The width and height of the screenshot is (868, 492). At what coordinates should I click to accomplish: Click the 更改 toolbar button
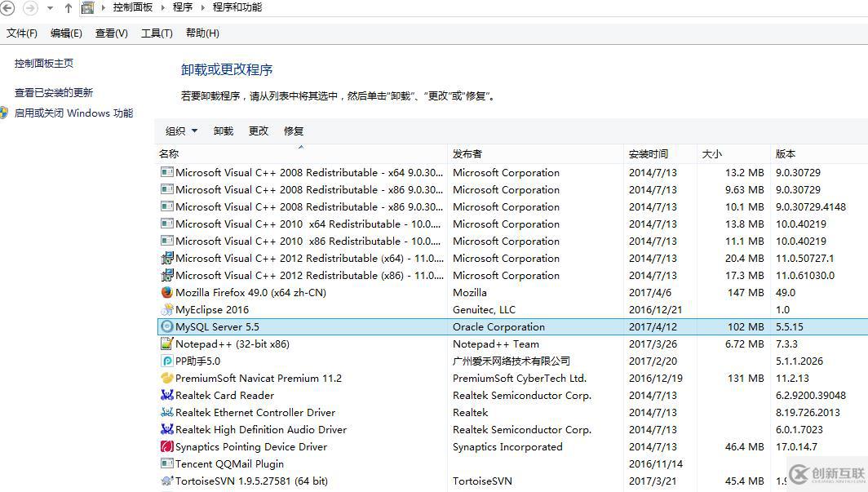point(259,131)
